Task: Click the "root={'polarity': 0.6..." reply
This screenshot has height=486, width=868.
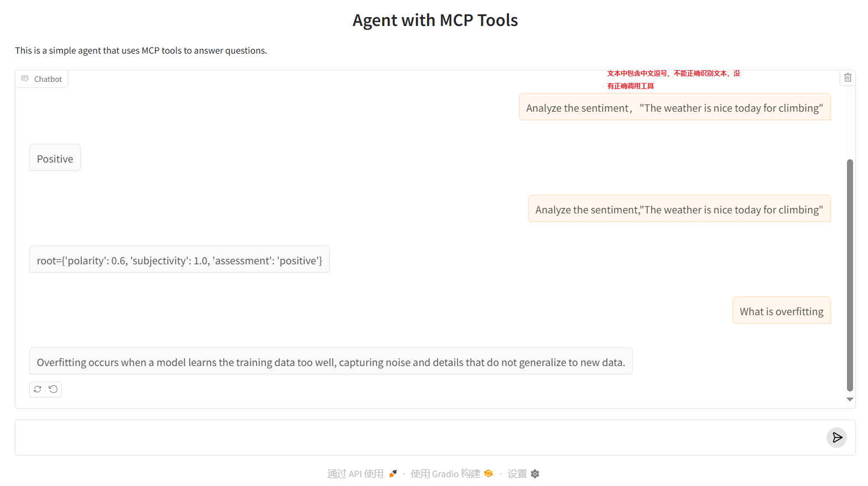Action: 179,259
